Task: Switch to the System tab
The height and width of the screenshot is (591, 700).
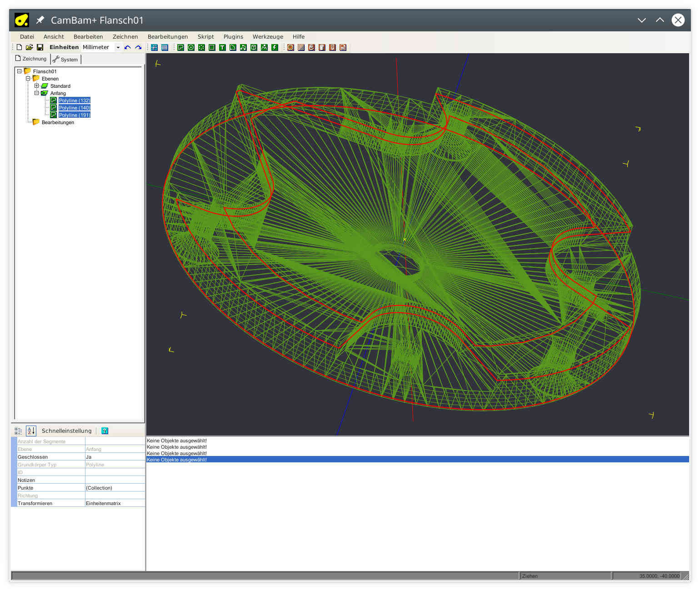Action: (65, 59)
